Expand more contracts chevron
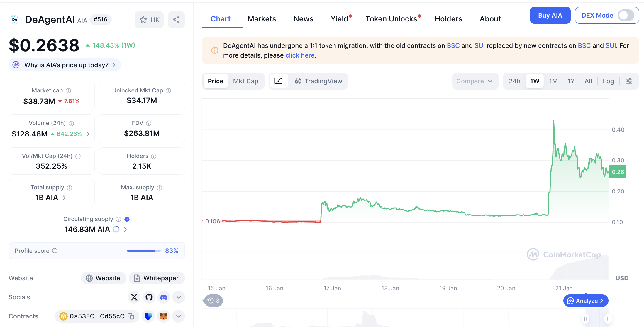Viewport: 644px width, 327px height. (x=179, y=316)
